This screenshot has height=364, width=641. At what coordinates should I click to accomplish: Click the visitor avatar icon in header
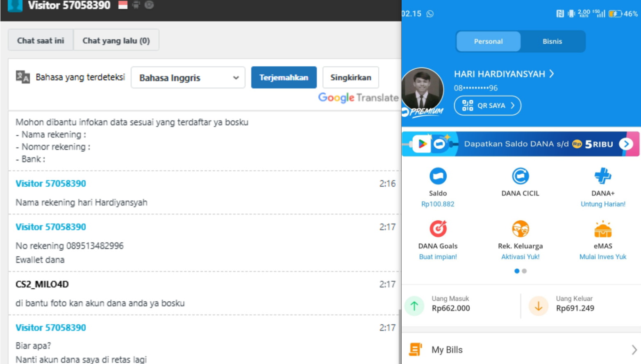click(15, 5)
